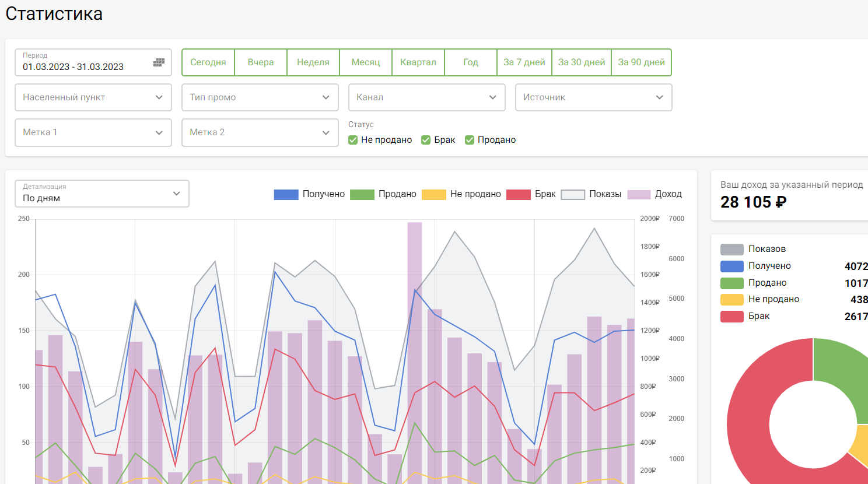The width and height of the screenshot is (868, 484).
Task: Toggle the Продано status checkbox
Action: click(x=470, y=140)
